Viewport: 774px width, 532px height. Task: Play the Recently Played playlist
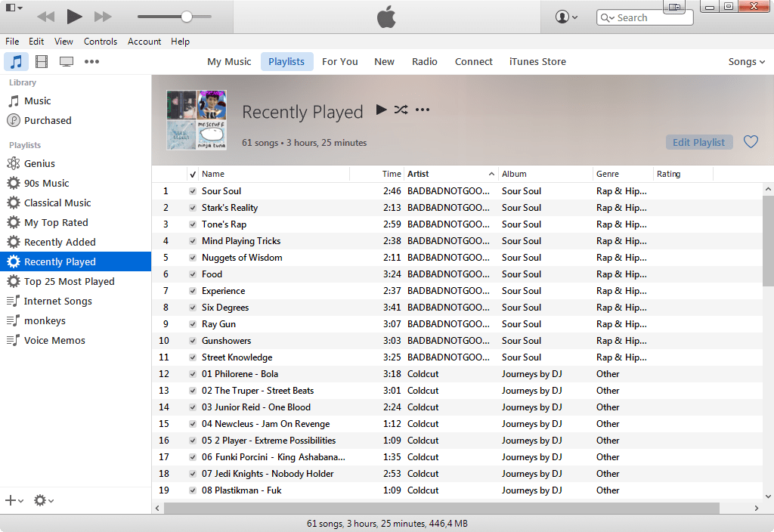coord(381,110)
